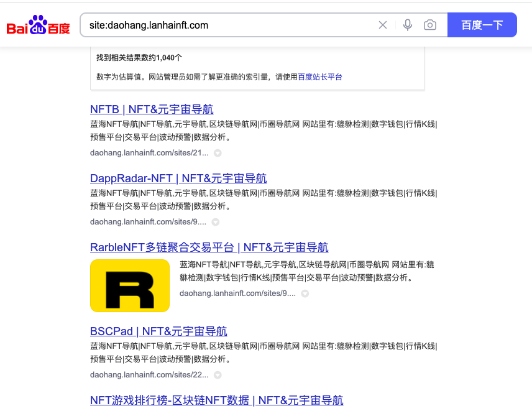Click the yellow R thumbnail of RarbleNFT
The image size is (532, 411).
tap(130, 286)
